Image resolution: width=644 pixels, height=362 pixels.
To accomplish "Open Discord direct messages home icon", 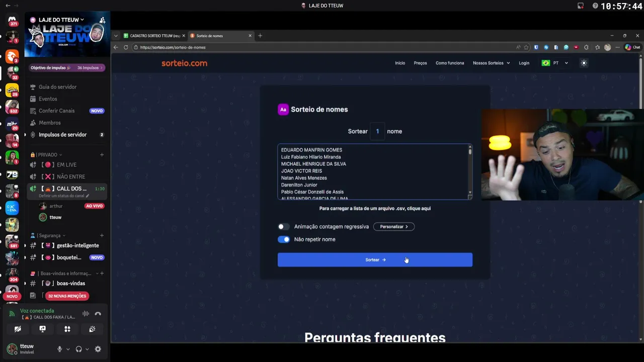I will tap(12, 21).
